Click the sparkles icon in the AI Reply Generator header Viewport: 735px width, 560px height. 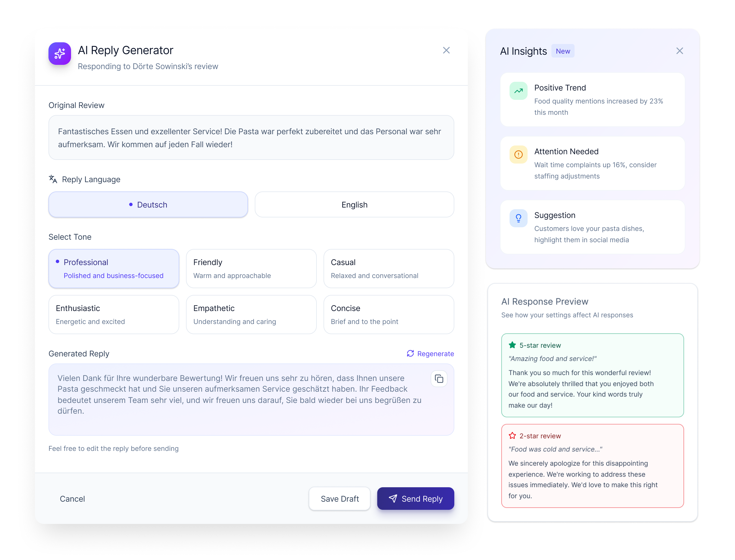(x=60, y=53)
